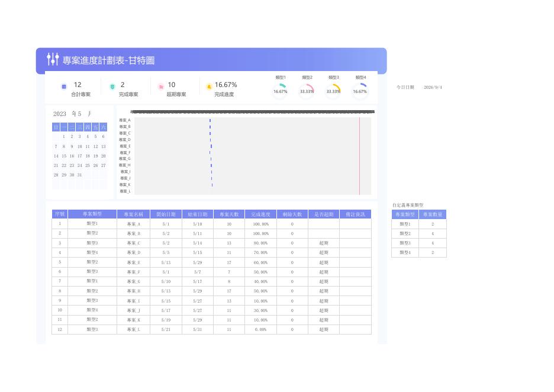Click the red today line in Gantt chart
The height and width of the screenshot is (392, 554).
(359, 156)
